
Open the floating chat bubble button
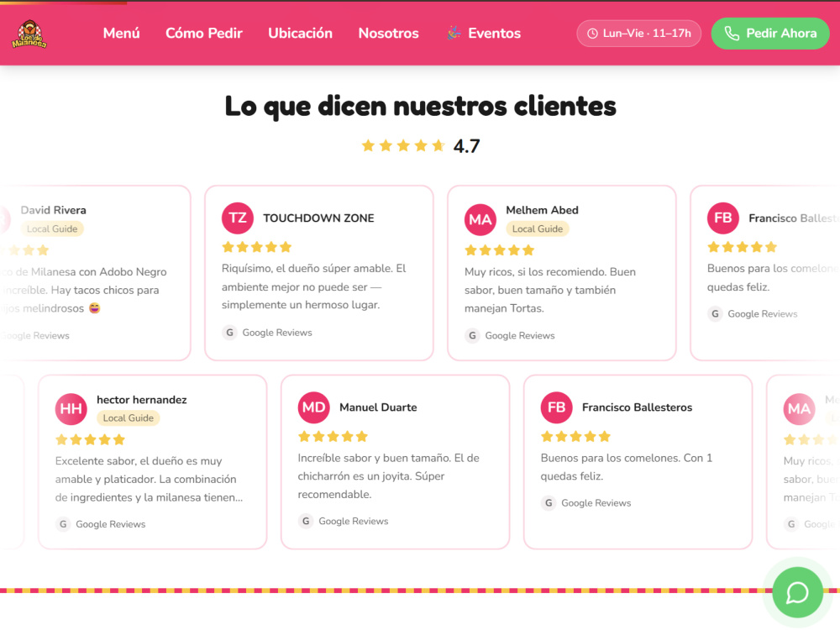[x=798, y=592]
